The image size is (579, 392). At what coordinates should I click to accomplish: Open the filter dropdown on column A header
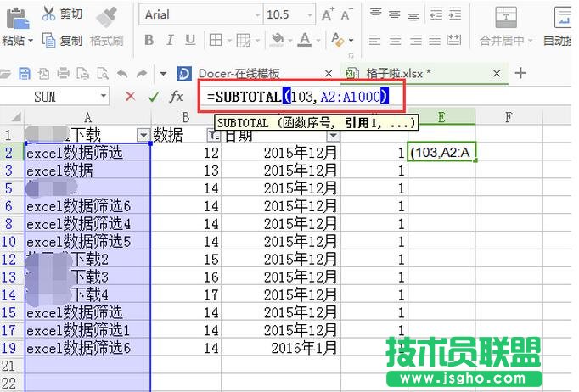(142, 136)
